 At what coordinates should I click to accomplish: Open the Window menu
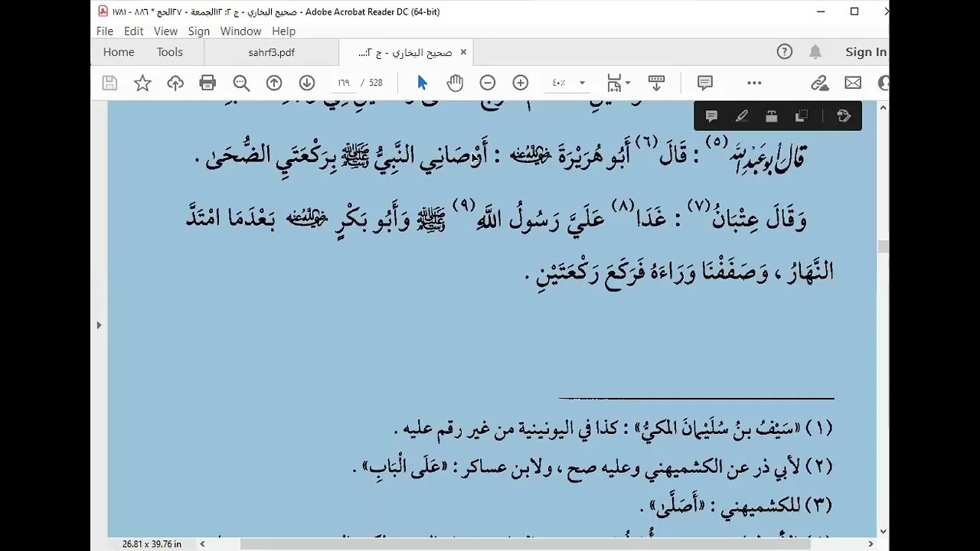click(x=241, y=31)
